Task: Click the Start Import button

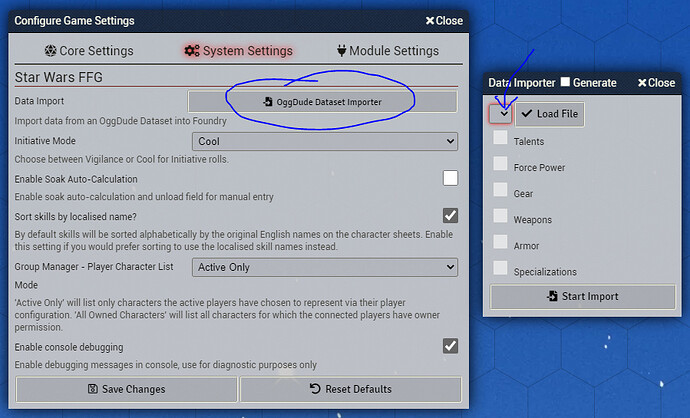Action: 583,297
